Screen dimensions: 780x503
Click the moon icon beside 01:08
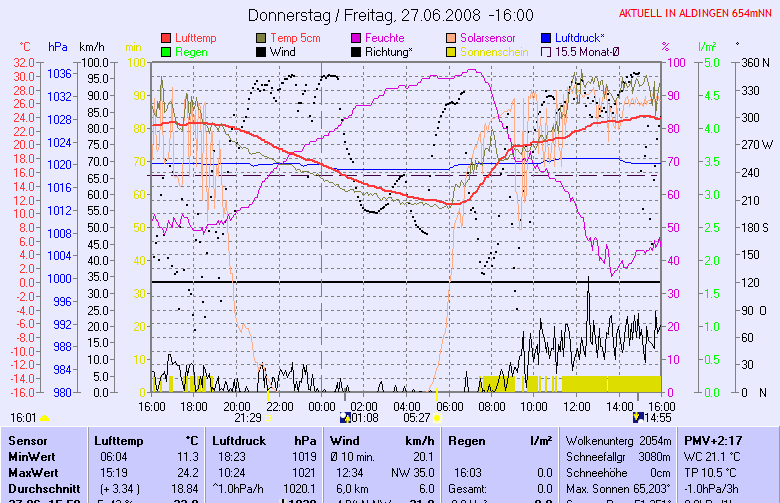(x=346, y=417)
